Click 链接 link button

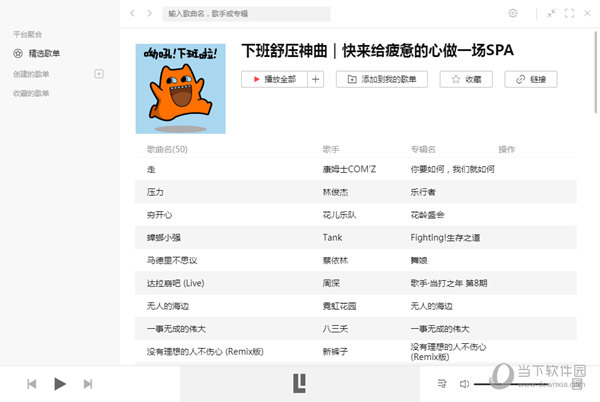coord(531,79)
